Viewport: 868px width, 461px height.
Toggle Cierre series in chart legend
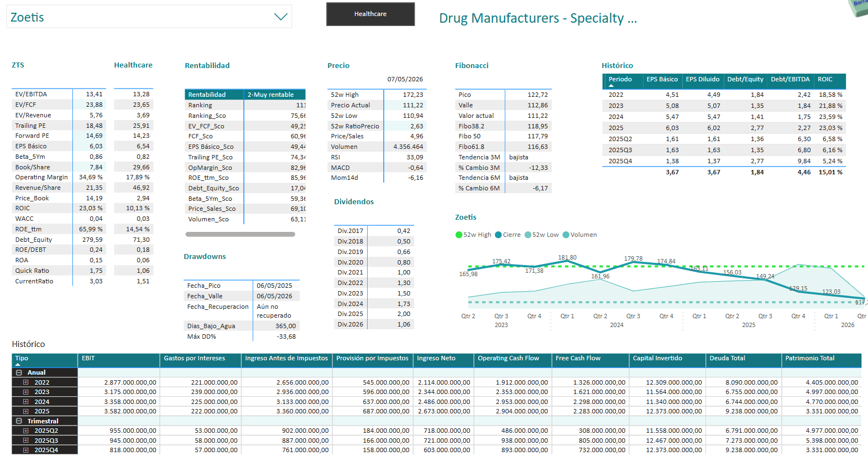[508, 235]
